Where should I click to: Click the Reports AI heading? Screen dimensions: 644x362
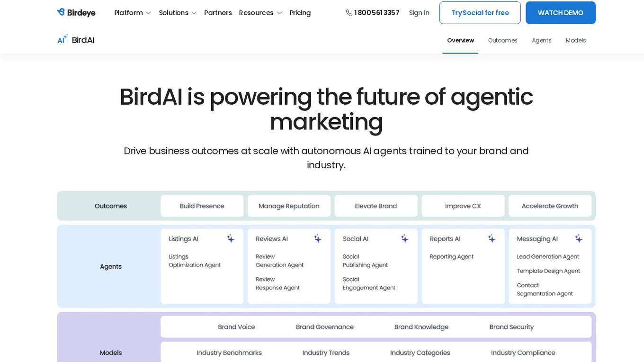point(445,239)
